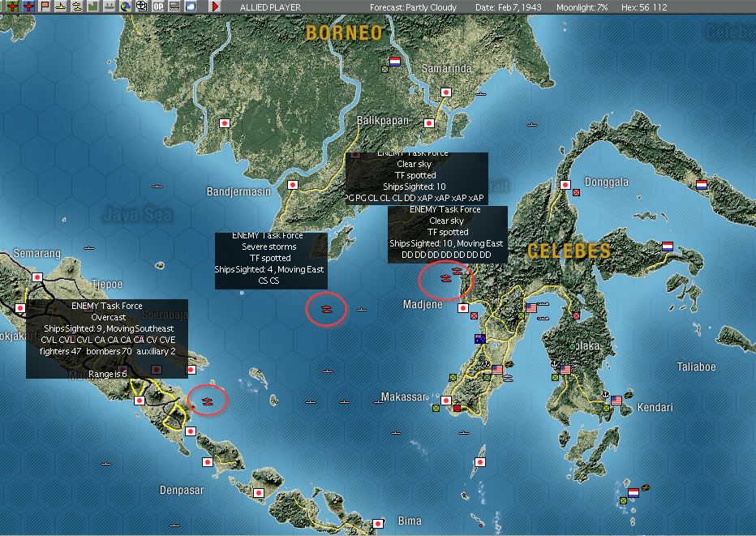Click the 'Range is 6' tooltip text

(x=108, y=374)
